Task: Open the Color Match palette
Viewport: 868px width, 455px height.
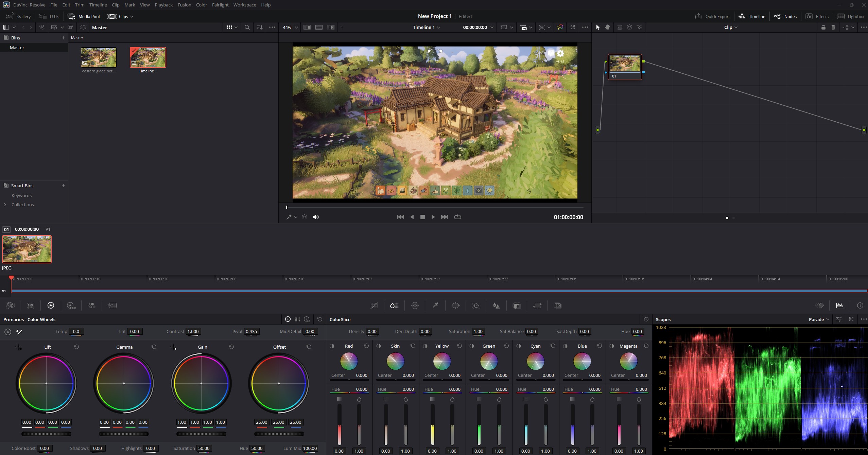Action: click(31, 305)
